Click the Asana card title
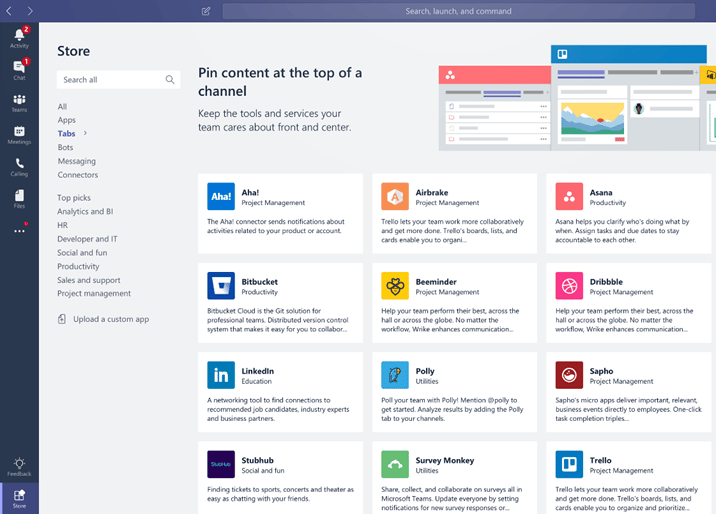The height and width of the screenshot is (514, 716). tap(601, 193)
